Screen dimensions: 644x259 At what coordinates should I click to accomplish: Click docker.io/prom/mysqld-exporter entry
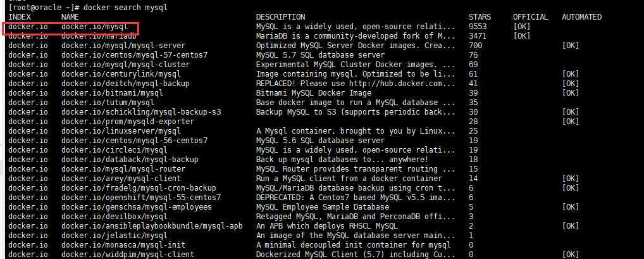click(128, 122)
